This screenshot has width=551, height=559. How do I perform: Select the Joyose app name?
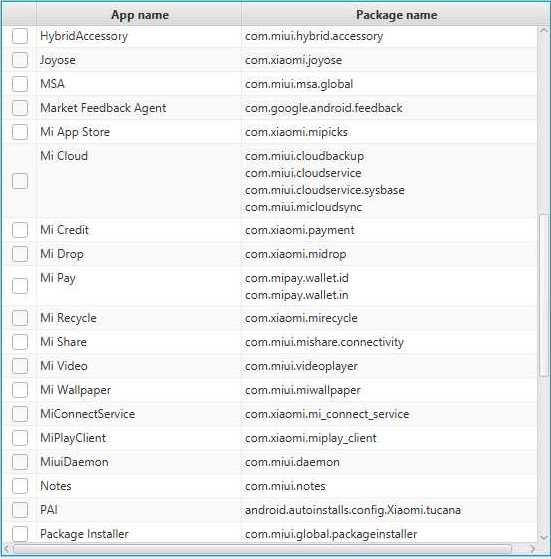point(58,60)
